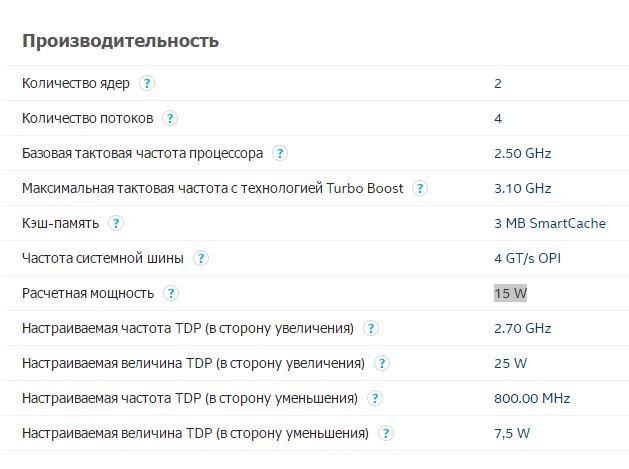The height and width of the screenshot is (469, 629).
Task: Show info for Turbo Boost максимальная частота
Action: [x=420, y=188]
